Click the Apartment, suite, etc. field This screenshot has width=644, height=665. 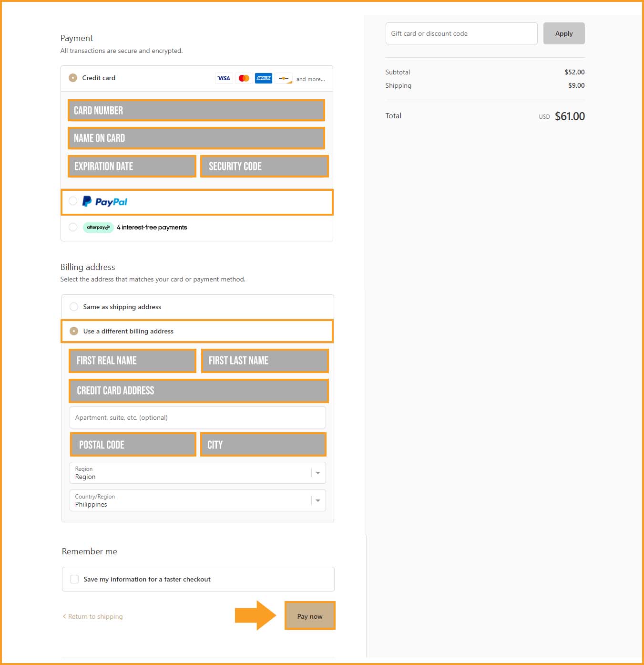[198, 417]
